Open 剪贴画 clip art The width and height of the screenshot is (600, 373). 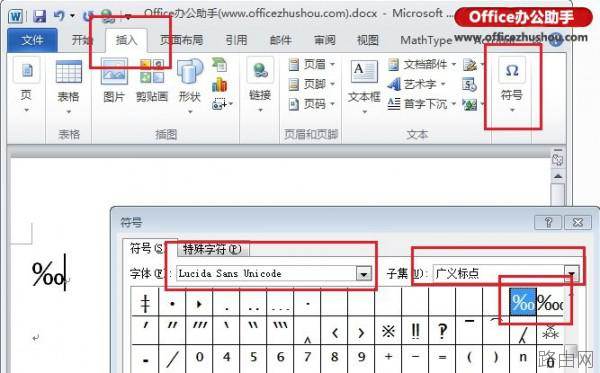152,81
